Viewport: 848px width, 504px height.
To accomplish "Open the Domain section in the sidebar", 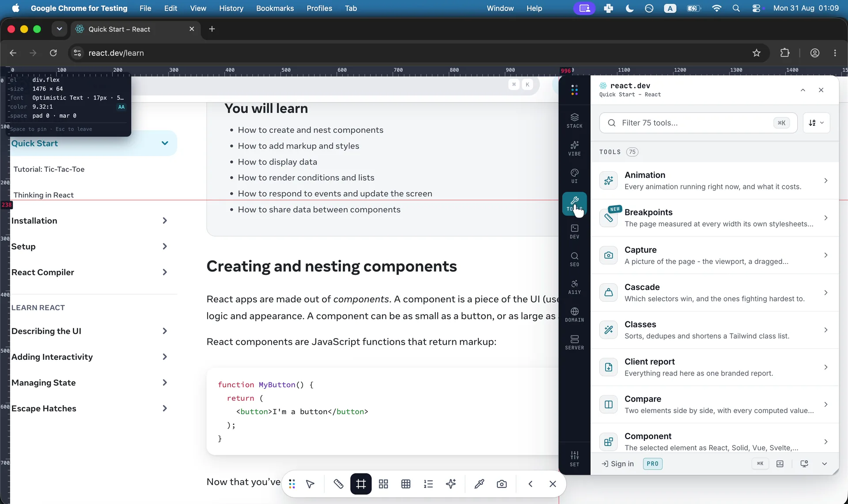I will [x=574, y=315].
